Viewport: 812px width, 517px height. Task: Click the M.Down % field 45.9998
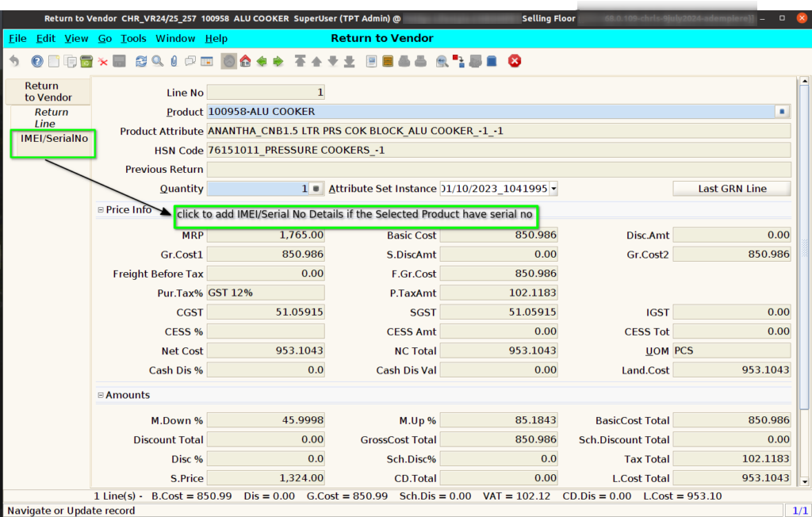tap(266, 420)
